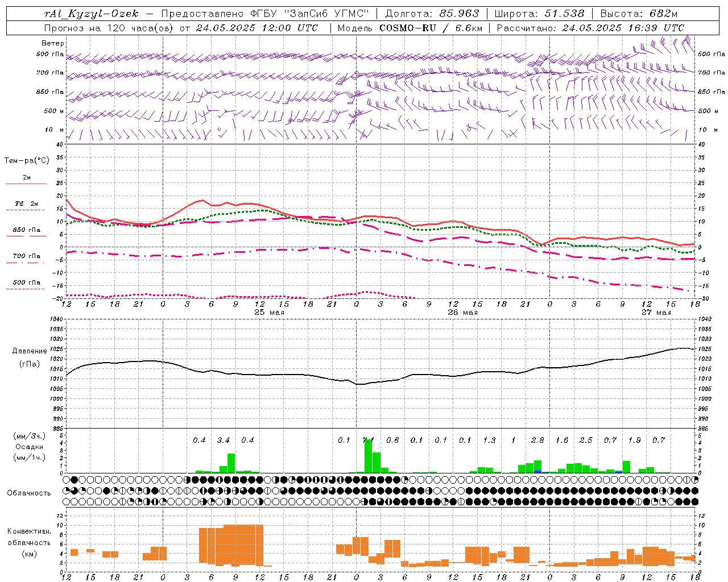Click the '25 мая' date label

(x=270, y=313)
